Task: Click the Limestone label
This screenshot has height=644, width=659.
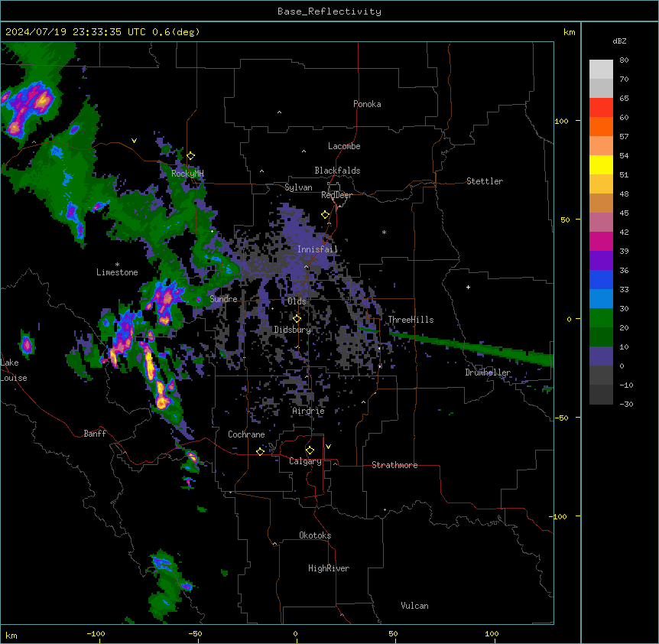Action: coord(117,272)
